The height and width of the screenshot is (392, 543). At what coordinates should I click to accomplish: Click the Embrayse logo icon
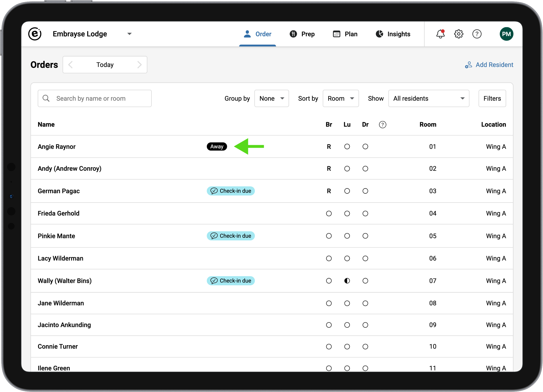point(35,34)
